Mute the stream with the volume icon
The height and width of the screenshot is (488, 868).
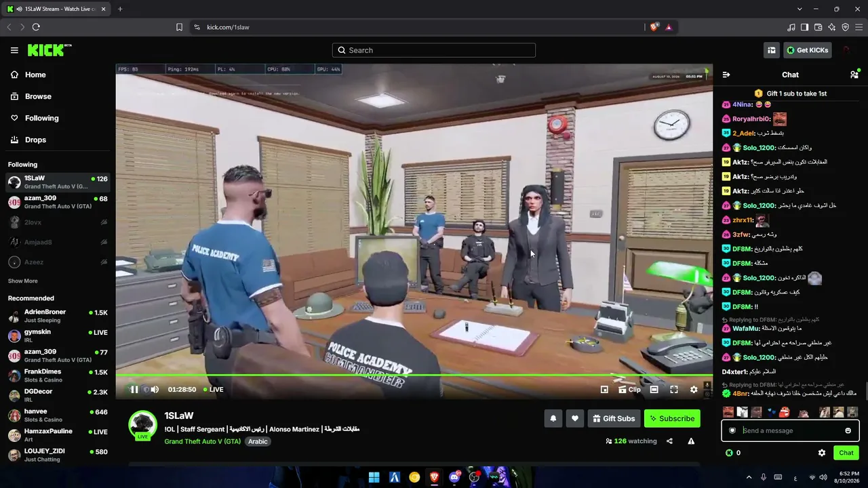[x=155, y=390]
